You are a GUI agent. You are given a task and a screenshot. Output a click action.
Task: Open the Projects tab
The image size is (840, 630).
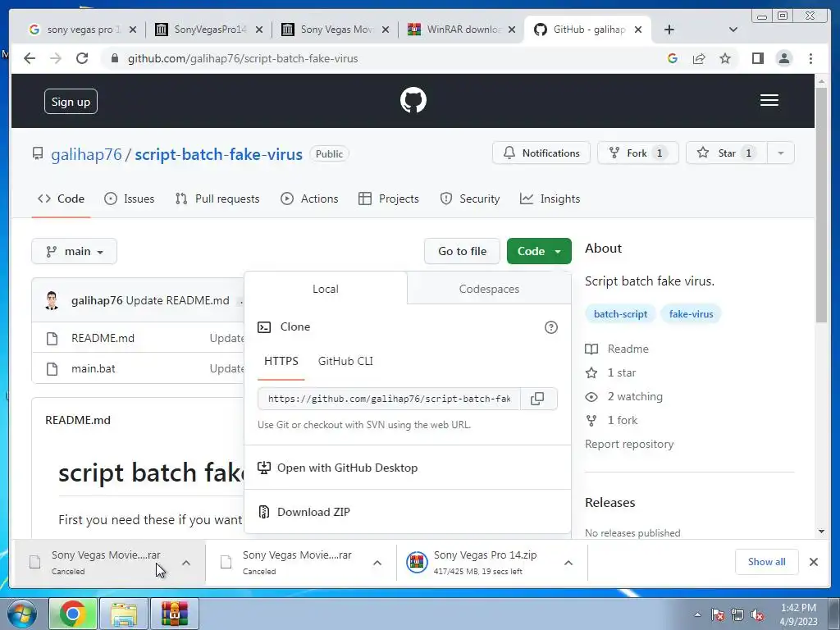click(x=388, y=199)
